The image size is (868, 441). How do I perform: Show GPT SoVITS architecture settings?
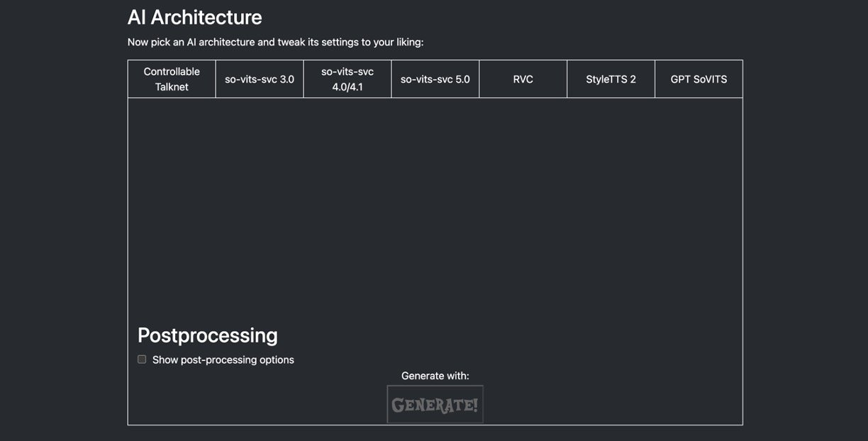tap(699, 79)
